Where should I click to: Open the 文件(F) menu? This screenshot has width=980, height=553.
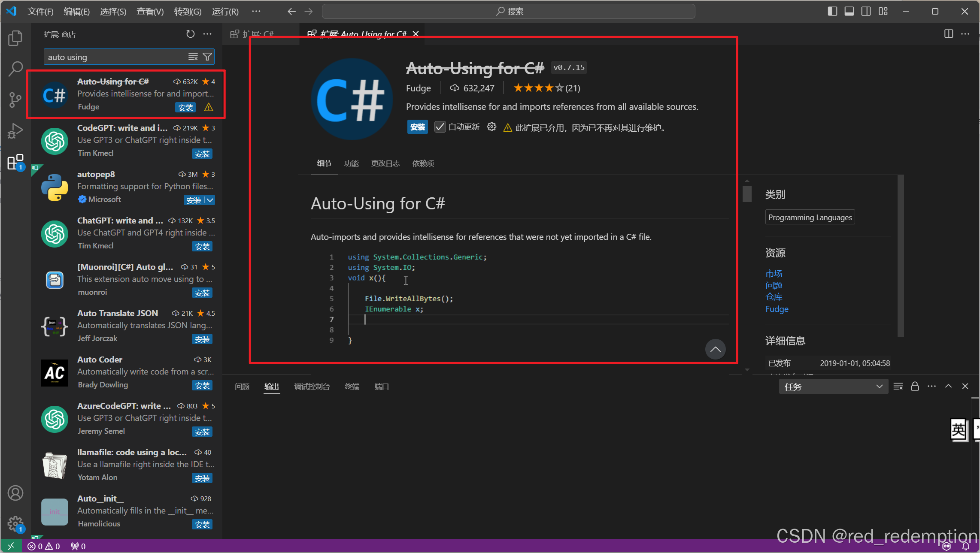[x=40, y=12]
